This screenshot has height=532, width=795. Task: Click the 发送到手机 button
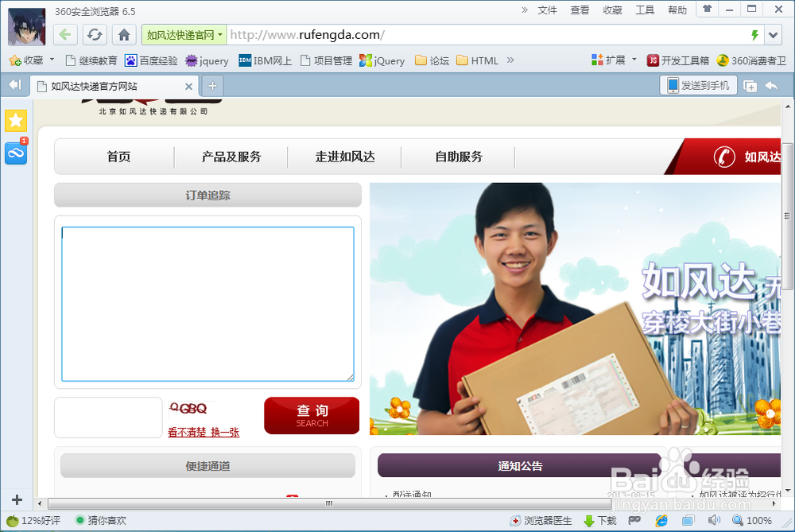click(x=698, y=86)
